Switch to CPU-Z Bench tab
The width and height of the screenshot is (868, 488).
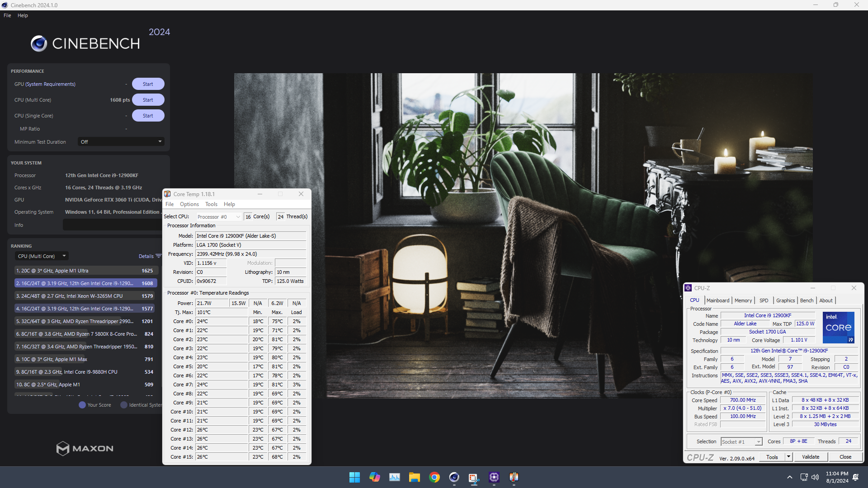(x=807, y=300)
